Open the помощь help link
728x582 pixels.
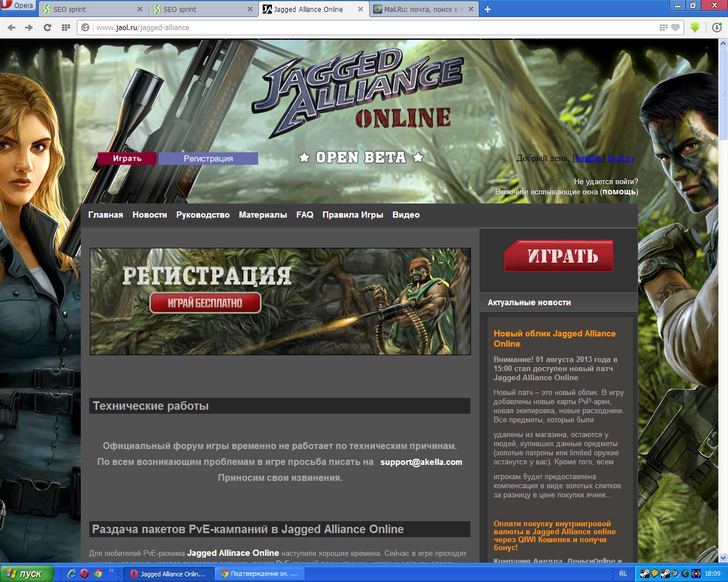click(x=619, y=192)
